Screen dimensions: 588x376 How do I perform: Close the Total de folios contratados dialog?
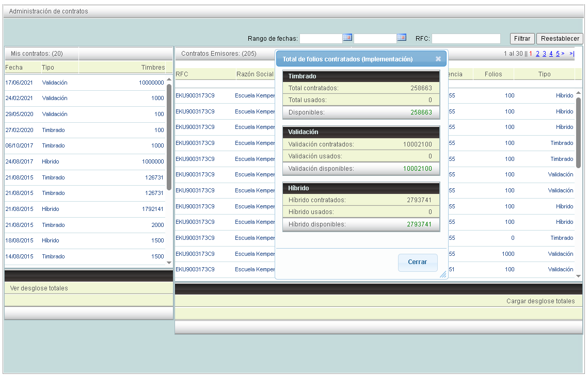click(438, 59)
